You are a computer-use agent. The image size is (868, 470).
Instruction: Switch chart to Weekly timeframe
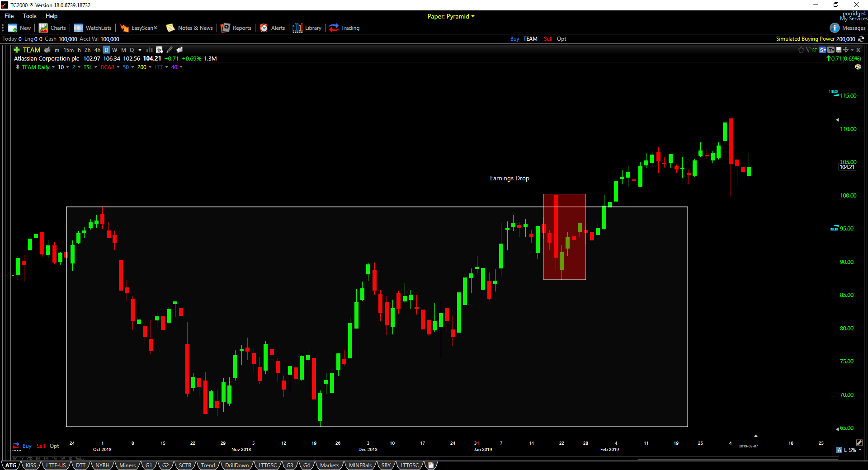[115, 50]
